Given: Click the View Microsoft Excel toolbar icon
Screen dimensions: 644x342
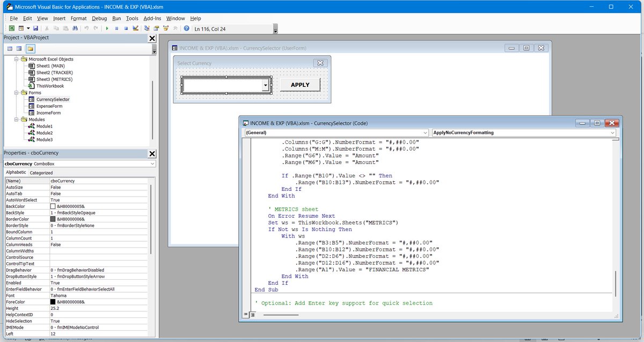Looking at the screenshot, I should [x=12, y=28].
